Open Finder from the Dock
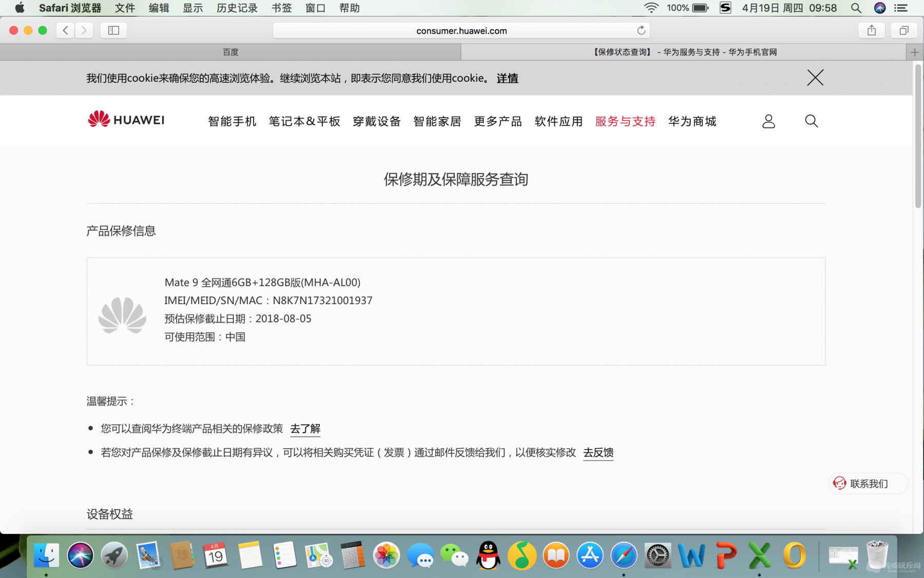924x578 pixels. pyautogui.click(x=46, y=555)
